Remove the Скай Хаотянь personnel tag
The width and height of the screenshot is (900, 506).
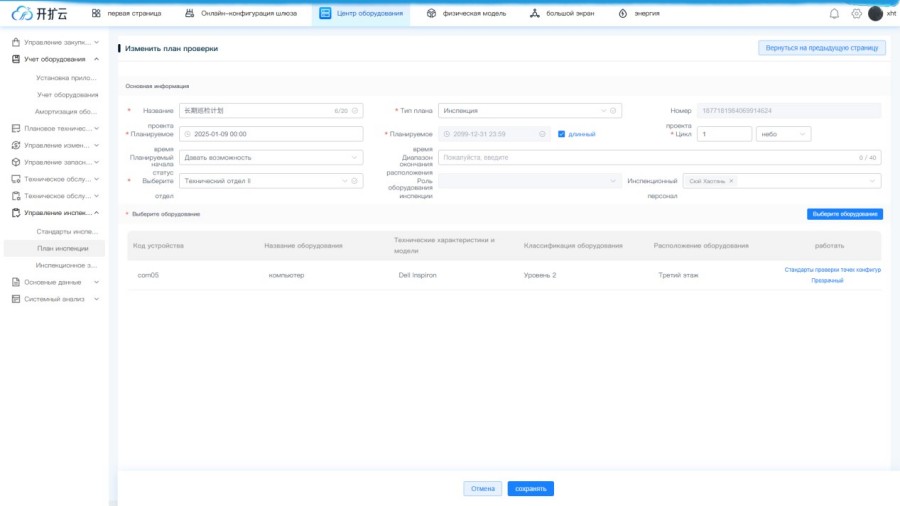[x=731, y=181]
